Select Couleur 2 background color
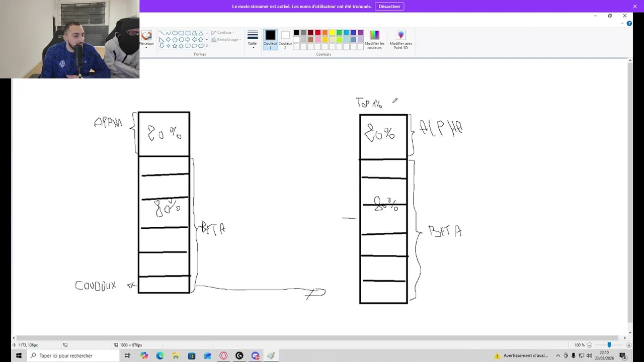 285,39
